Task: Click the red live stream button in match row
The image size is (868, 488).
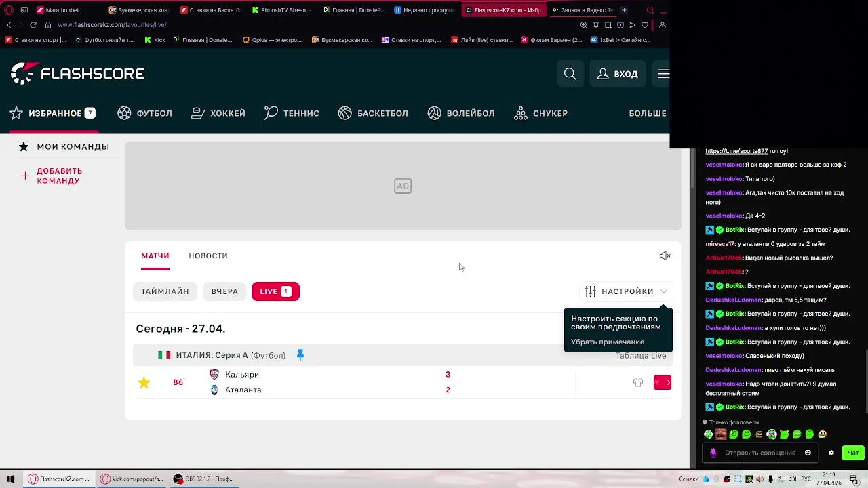Action: click(x=663, y=383)
